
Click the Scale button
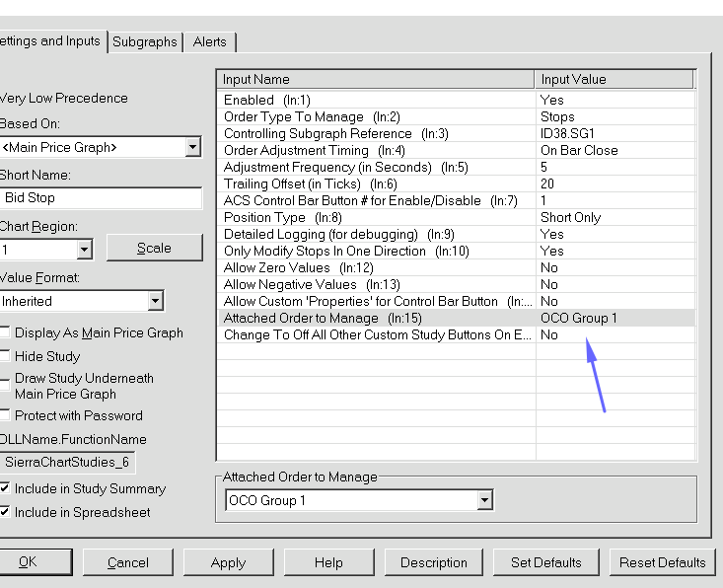coord(155,248)
